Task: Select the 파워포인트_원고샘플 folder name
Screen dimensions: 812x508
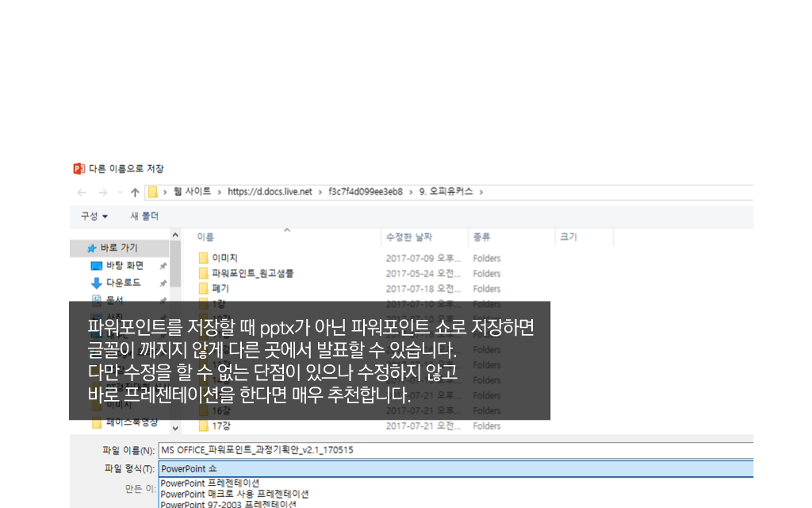Action: click(x=253, y=274)
